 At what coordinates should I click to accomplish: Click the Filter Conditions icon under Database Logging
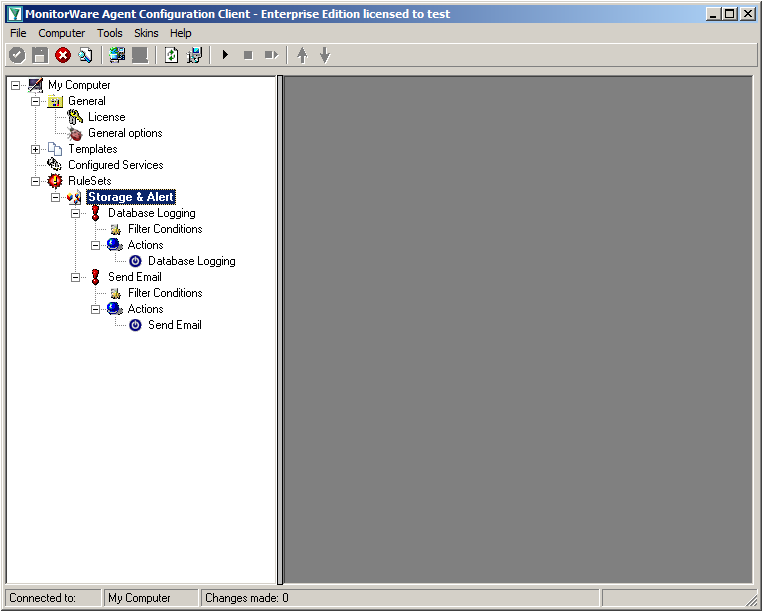115,229
